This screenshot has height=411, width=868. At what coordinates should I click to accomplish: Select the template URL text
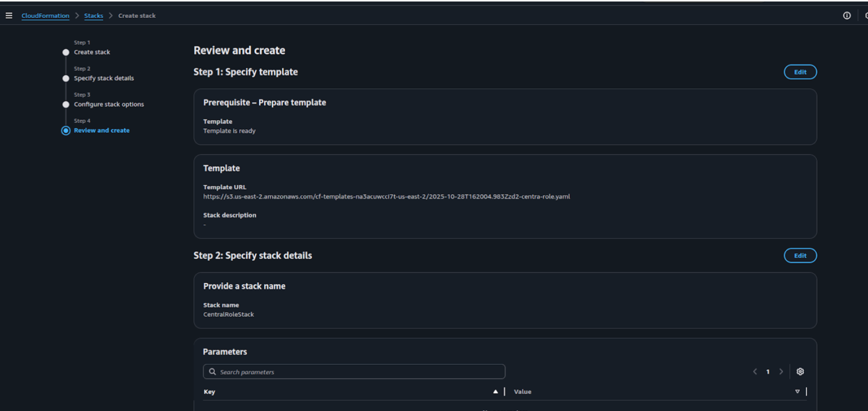(386, 197)
